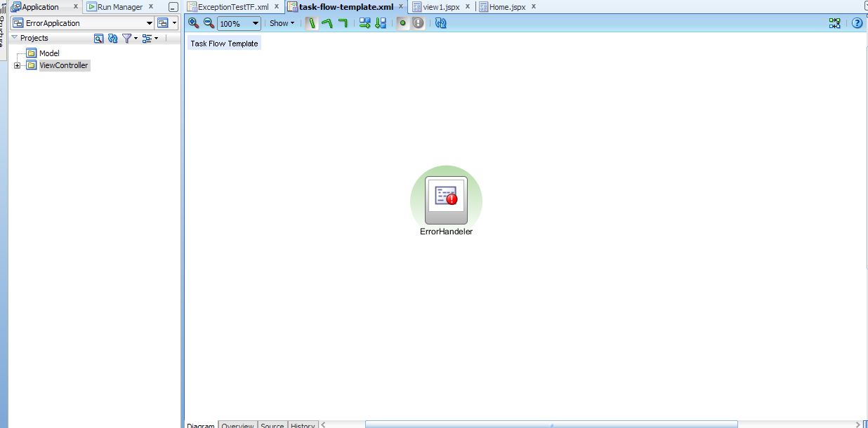This screenshot has width=868, height=428.
Task: Open the Overview editor view
Action: tap(238, 425)
